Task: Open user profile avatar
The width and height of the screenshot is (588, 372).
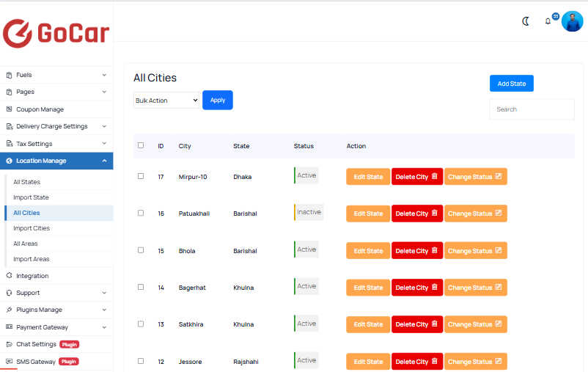Action: [x=573, y=21]
